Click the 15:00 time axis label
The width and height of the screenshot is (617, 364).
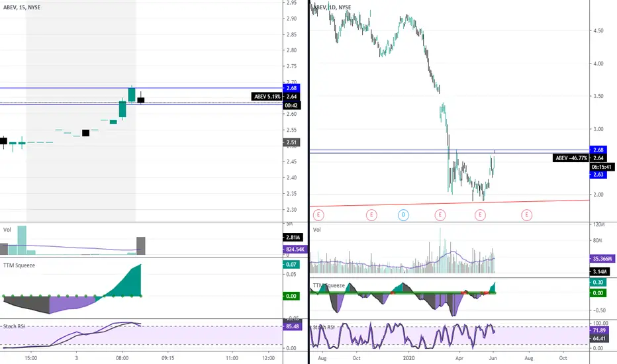pyautogui.click(x=30, y=358)
